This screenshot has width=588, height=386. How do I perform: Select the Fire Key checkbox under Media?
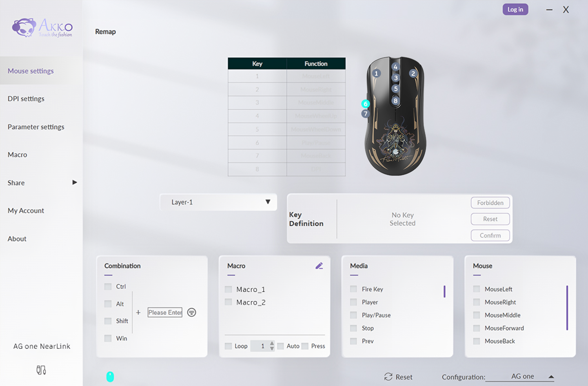353,289
